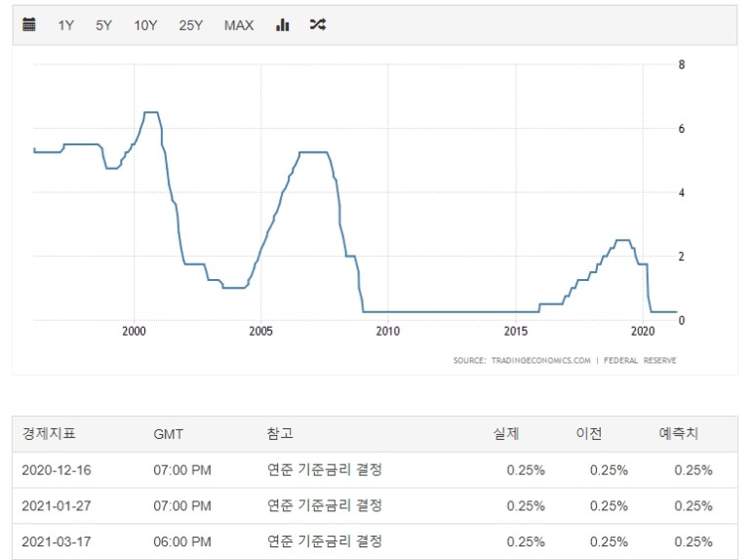Open 연준 기준금리 결정 in 2021-03-17 row

[325, 541]
